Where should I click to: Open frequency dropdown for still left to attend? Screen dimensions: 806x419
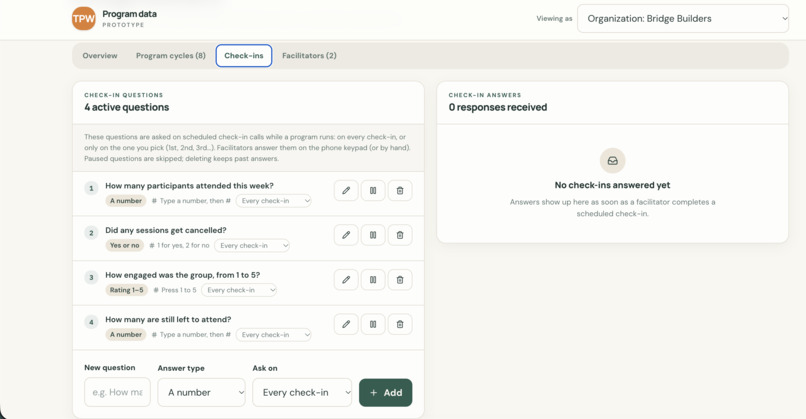point(273,335)
